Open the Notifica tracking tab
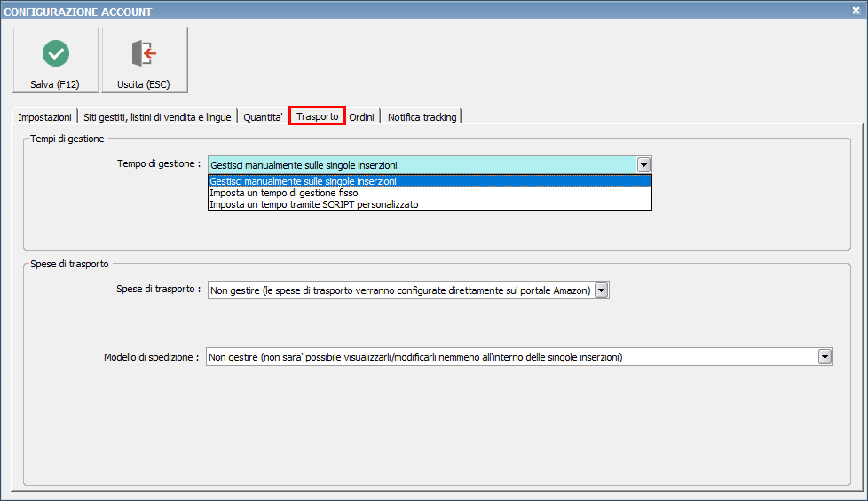868x501 pixels. tap(422, 117)
